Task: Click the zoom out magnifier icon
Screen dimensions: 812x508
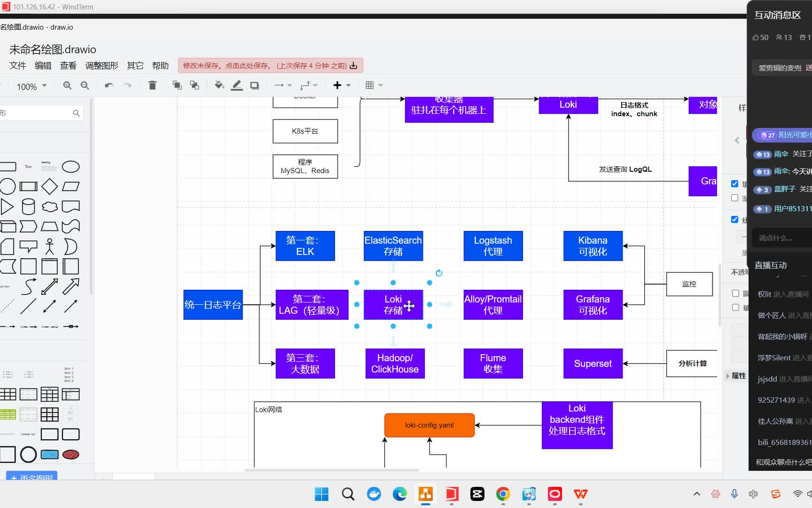Action: 85,85
